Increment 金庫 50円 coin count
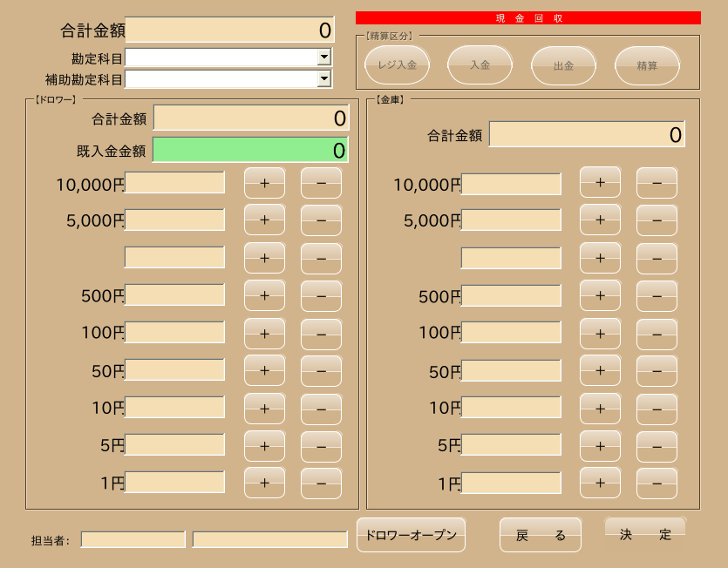This screenshot has width=728, height=568. [601, 371]
